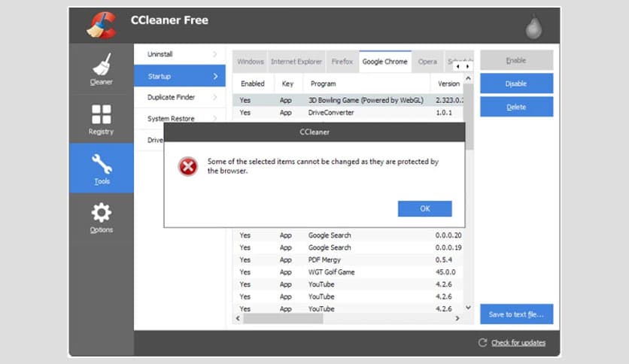Viewport: 629px width, 364px height.
Task: Switch to the Internet Explorer tab
Action: 296,62
